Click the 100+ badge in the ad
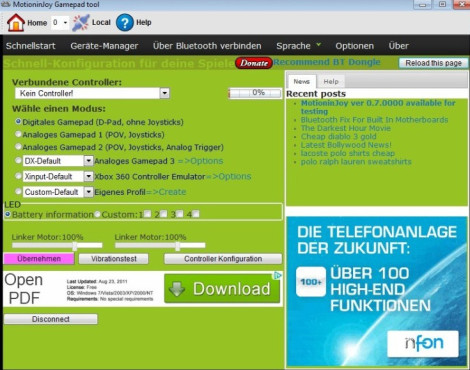This screenshot has width=470, height=370. (311, 282)
